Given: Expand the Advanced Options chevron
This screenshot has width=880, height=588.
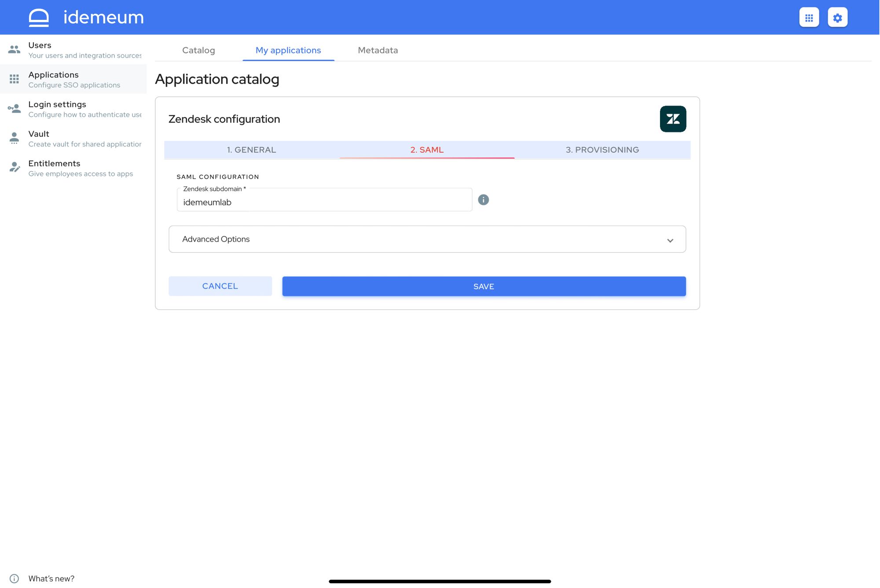Looking at the screenshot, I should pos(670,241).
